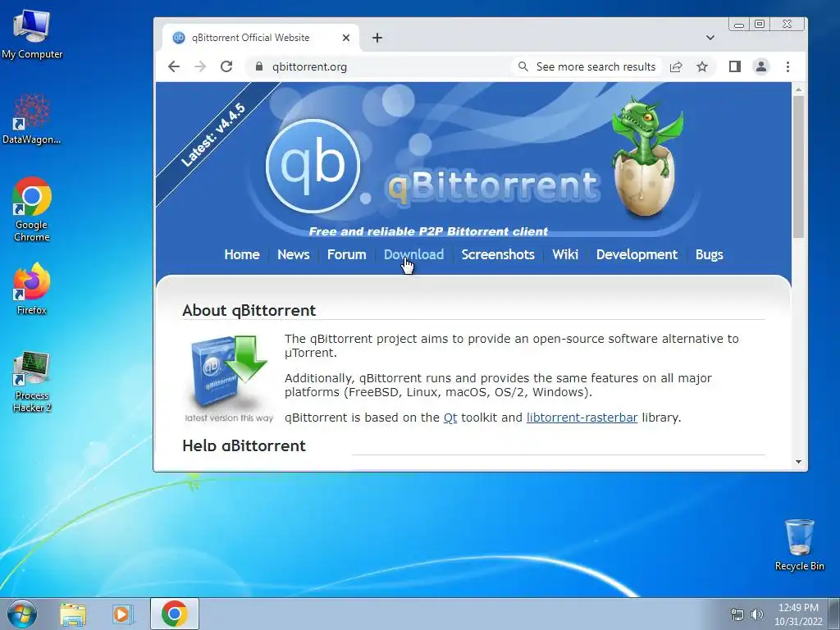The width and height of the screenshot is (840, 630).
Task: Follow the libtorrent-rasterbar link
Action: tap(582, 418)
